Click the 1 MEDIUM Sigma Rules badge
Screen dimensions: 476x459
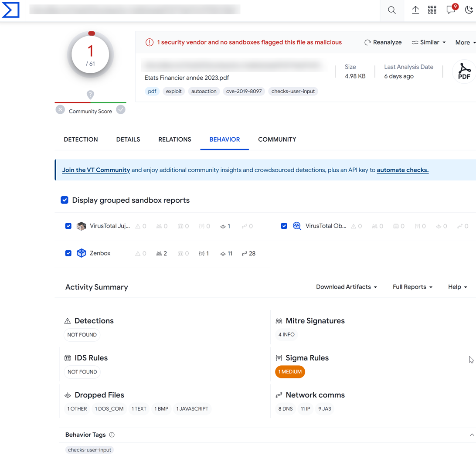pyautogui.click(x=290, y=371)
